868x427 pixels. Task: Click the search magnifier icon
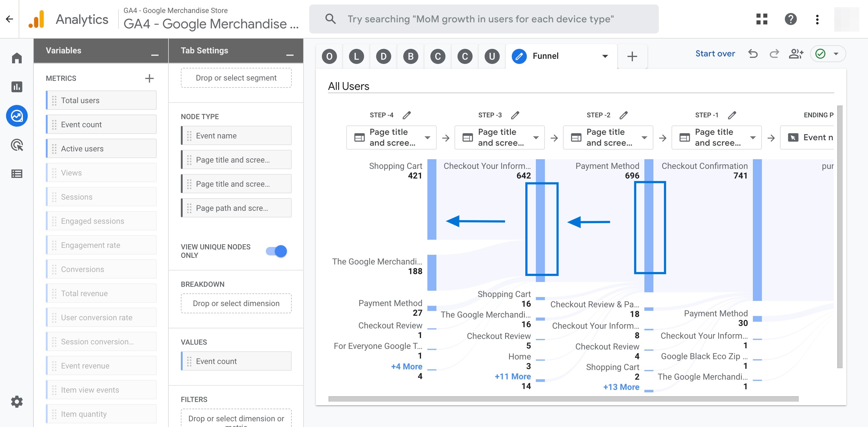point(331,19)
